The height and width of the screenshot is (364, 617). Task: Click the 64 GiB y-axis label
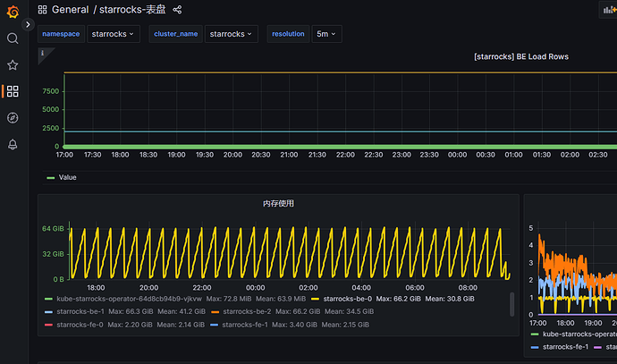point(53,229)
